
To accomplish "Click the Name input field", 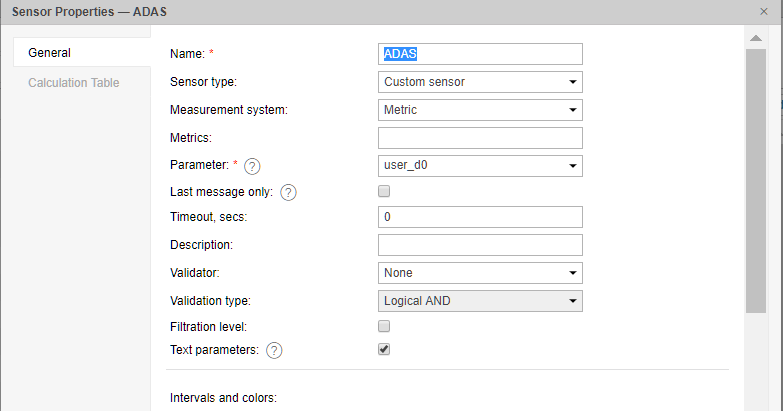I will [x=480, y=54].
